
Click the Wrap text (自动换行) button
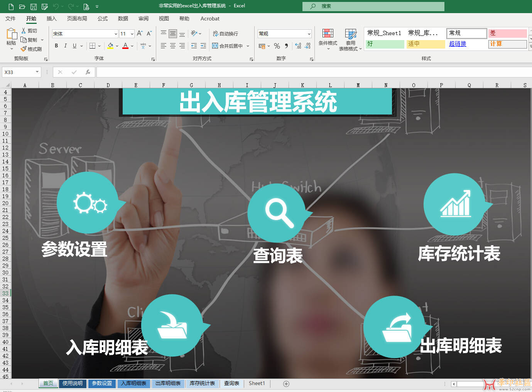pyautogui.click(x=226, y=34)
